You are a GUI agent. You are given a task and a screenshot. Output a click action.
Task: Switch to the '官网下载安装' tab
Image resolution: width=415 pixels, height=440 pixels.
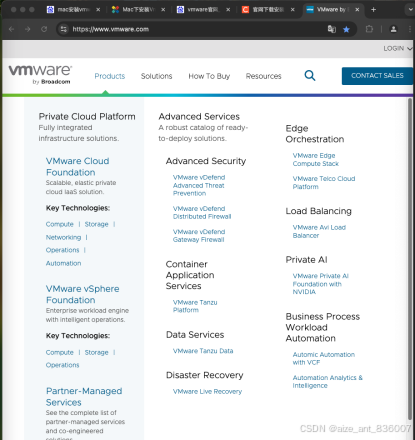click(x=268, y=10)
